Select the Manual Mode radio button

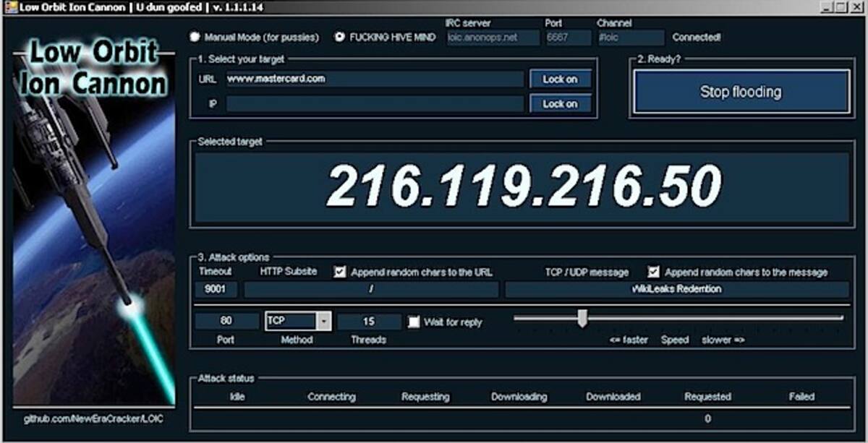coord(195,37)
